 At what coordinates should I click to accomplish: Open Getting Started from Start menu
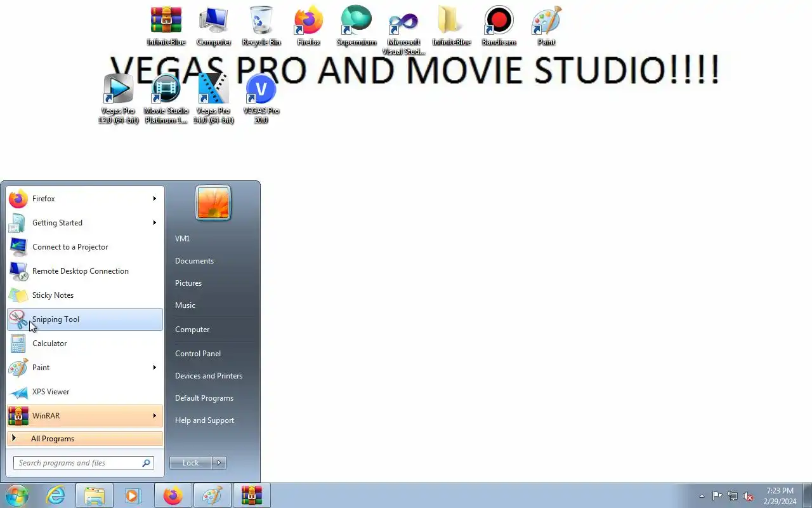point(85,223)
